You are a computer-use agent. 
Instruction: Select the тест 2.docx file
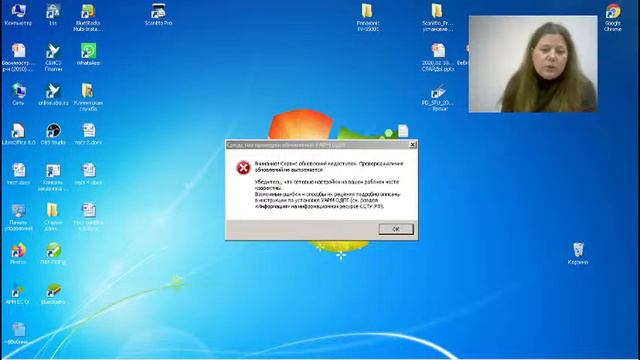pyautogui.click(x=88, y=134)
